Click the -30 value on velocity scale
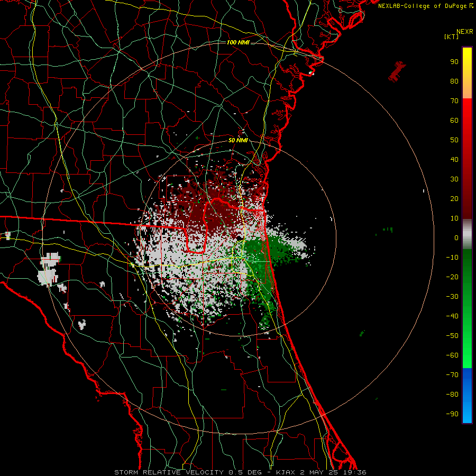Image resolution: width=476 pixels, height=476 pixels. point(452,297)
